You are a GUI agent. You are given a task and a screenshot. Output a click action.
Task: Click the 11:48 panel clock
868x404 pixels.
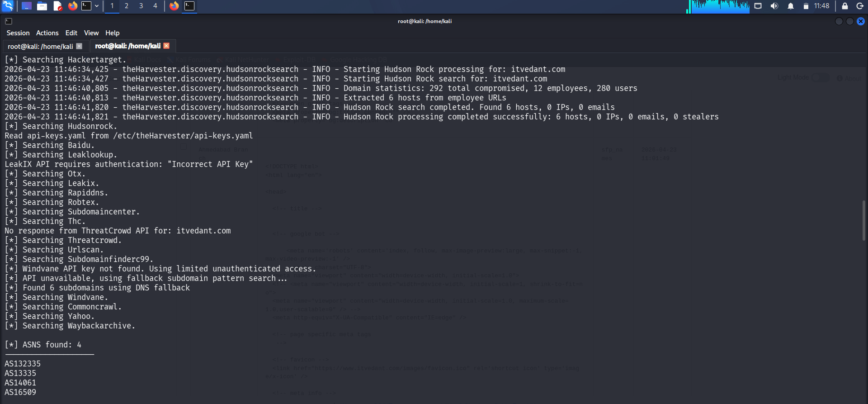click(822, 6)
